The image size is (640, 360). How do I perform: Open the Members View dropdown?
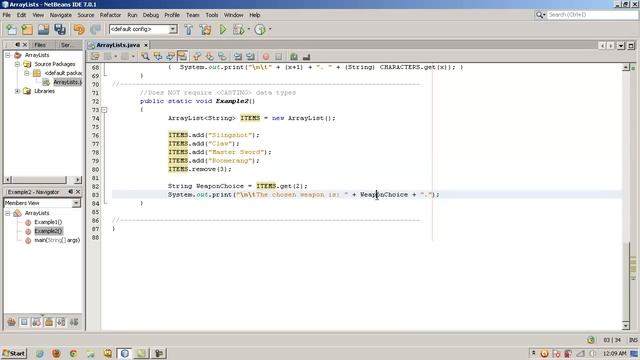(x=76, y=203)
